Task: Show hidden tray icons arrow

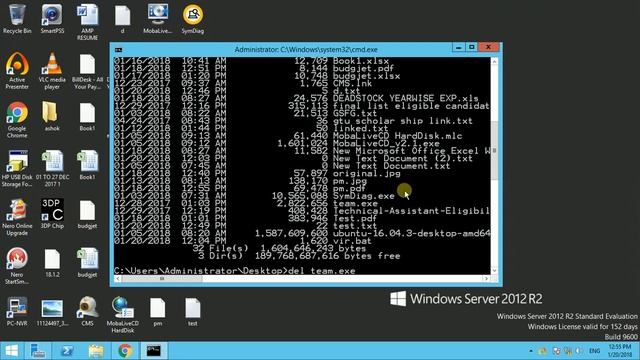Action: pyautogui.click(x=531, y=351)
